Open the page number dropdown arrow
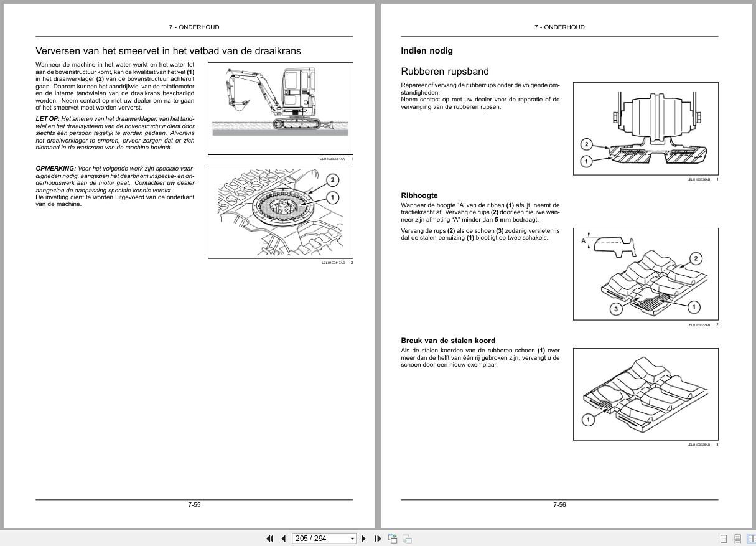The height and width of the screenshot is (546, 756). click(x=353, y=539)
